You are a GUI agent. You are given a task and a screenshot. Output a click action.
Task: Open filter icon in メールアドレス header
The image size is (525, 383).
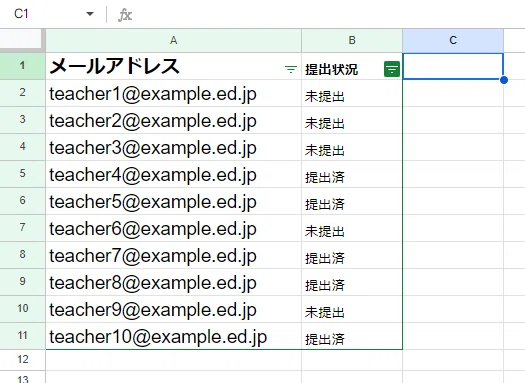[291, 69]
